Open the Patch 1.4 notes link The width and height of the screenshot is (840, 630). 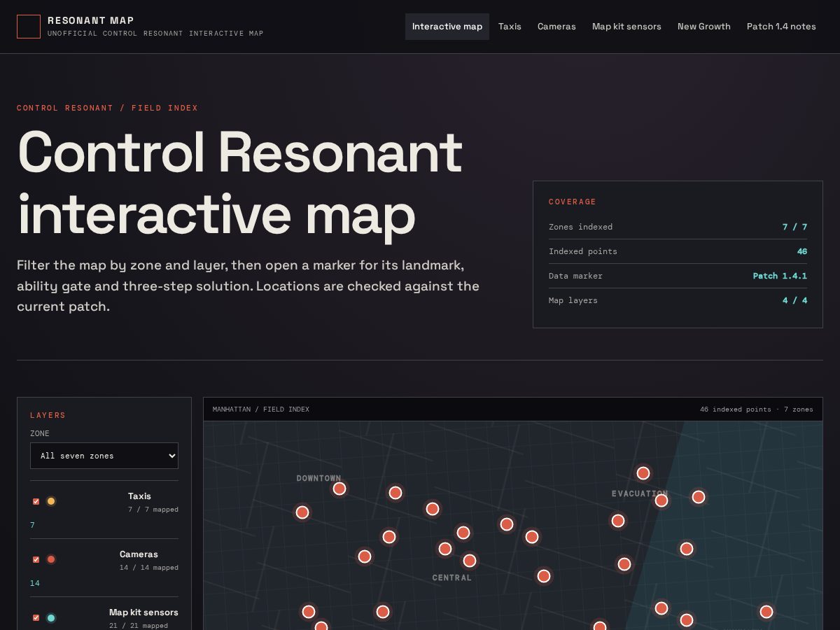point(781,27)
